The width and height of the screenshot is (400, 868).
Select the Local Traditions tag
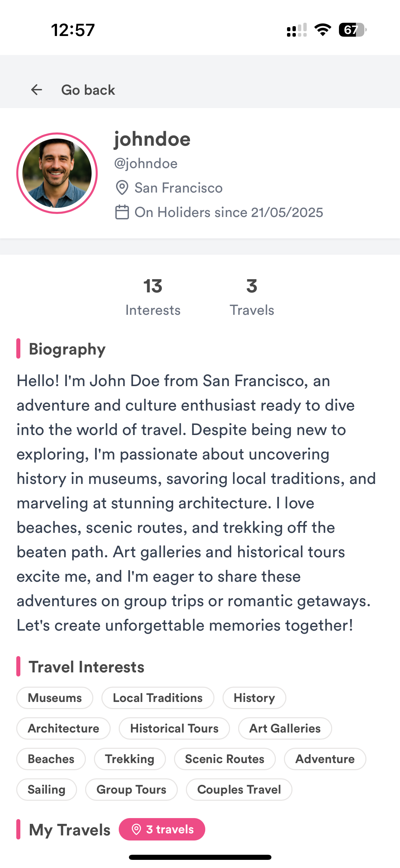click(x=158, y=698)
